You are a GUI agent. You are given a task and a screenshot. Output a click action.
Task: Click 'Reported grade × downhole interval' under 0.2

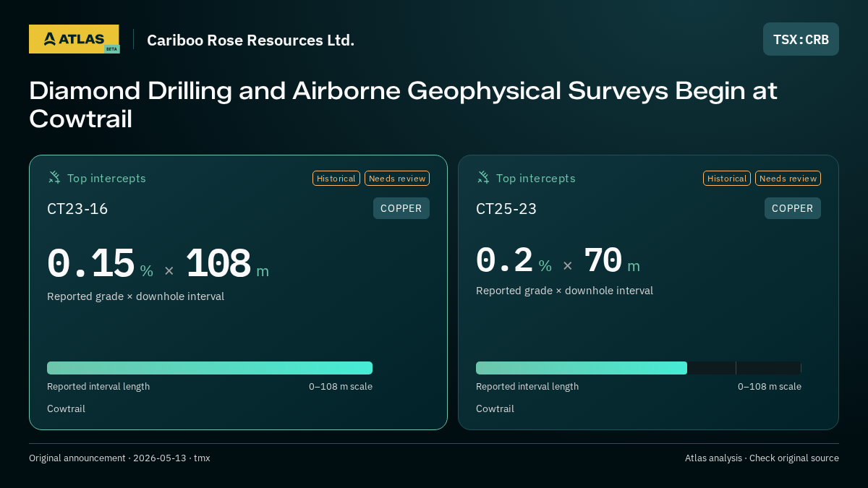564,291
